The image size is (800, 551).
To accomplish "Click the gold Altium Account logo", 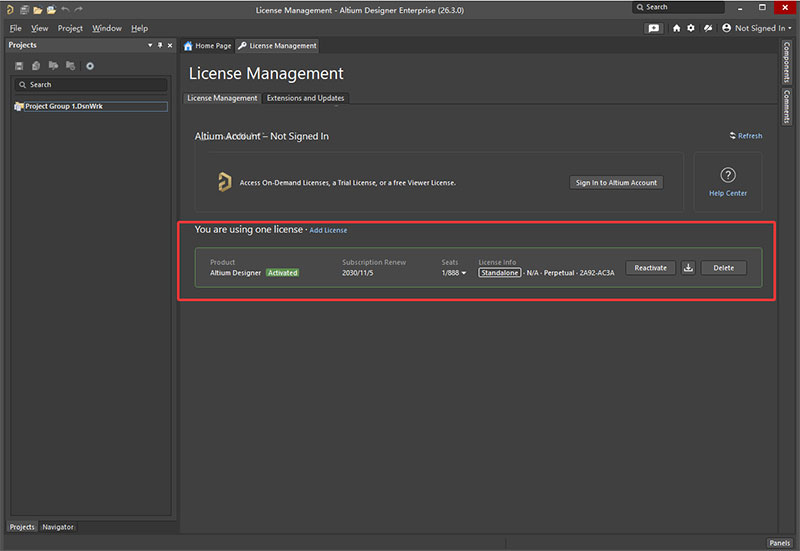I will point(224,182).
